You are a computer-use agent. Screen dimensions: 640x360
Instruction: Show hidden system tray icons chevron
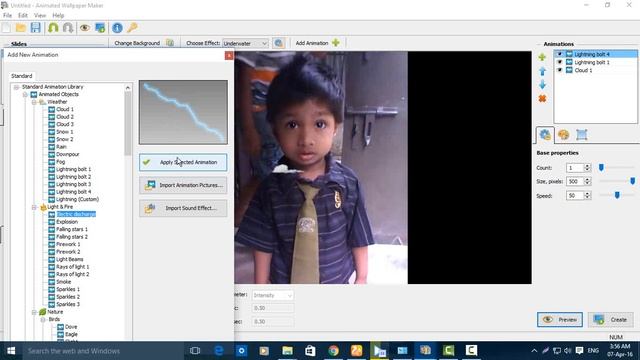[534, 351]
